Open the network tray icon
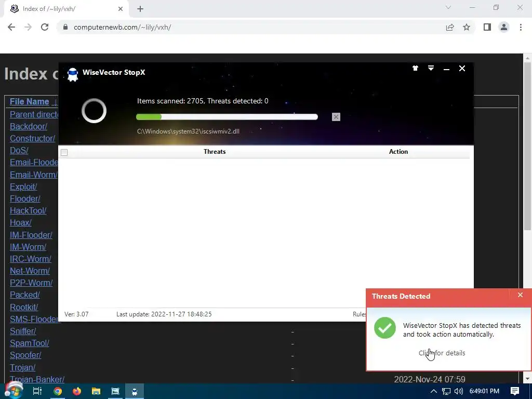 [x=446, y=391]
